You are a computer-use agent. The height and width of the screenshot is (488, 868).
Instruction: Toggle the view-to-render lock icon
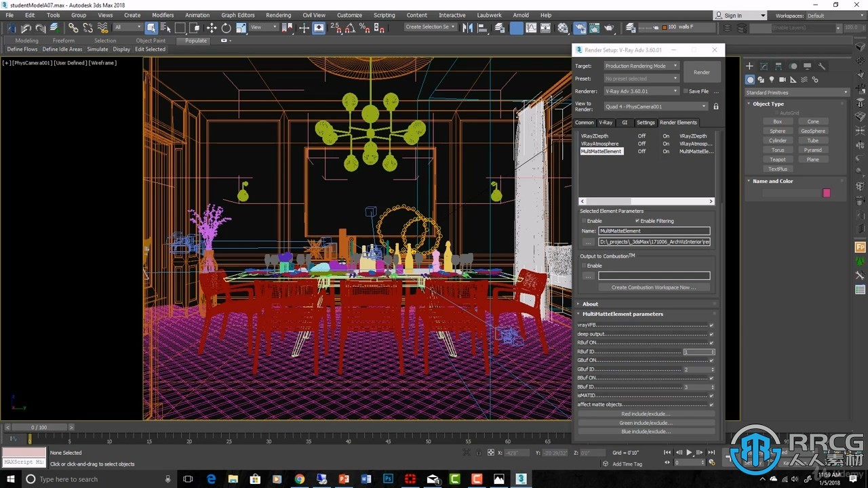click(x=715, y=106)
